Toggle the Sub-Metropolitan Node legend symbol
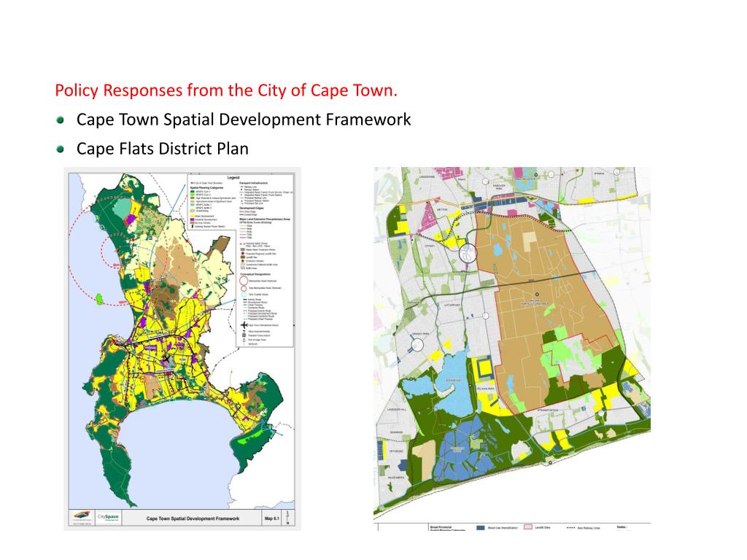The image size is (747, 560). [243, 289]
